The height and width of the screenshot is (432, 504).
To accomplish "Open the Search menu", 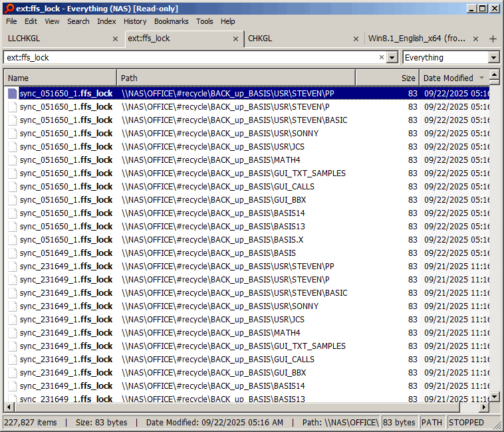I will tap(78, 21).
